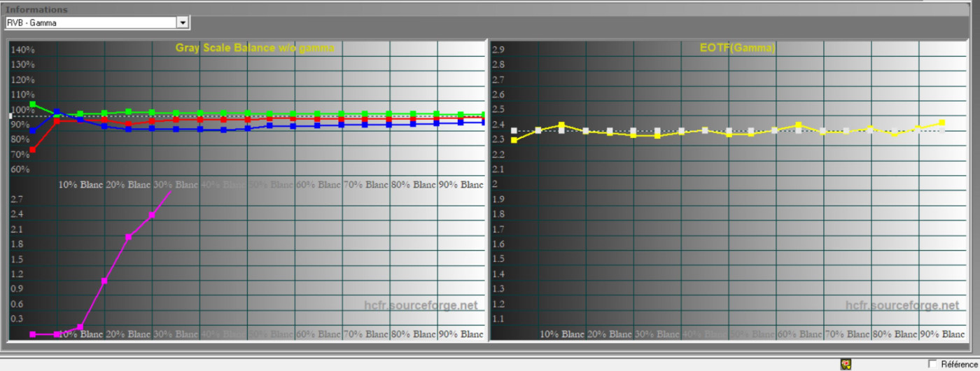The image size is (980, 371).
Task: Click the Informations panel header
Action: [37, 10]
